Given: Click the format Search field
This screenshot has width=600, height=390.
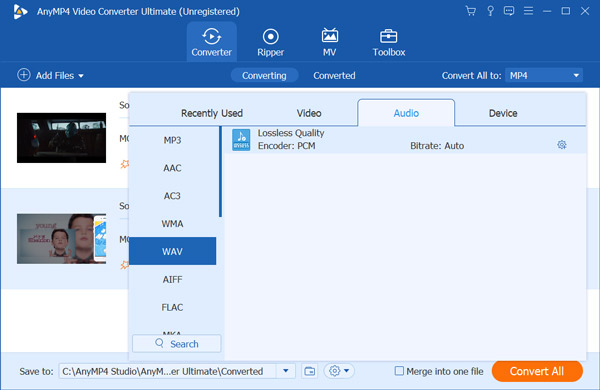Looking at the screenshot, I should pos(176,344).
